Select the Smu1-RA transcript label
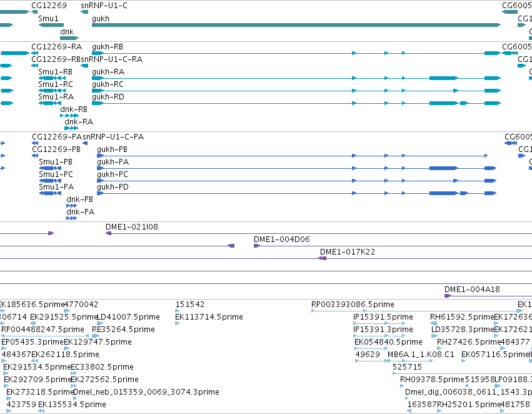This screenshot has width=532, height=414. tap(56, 97)
